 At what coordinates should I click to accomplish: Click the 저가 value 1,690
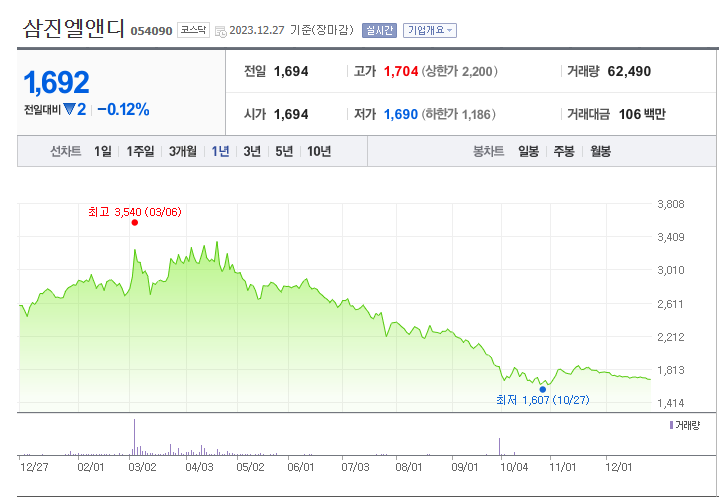[x=401, y=114]
